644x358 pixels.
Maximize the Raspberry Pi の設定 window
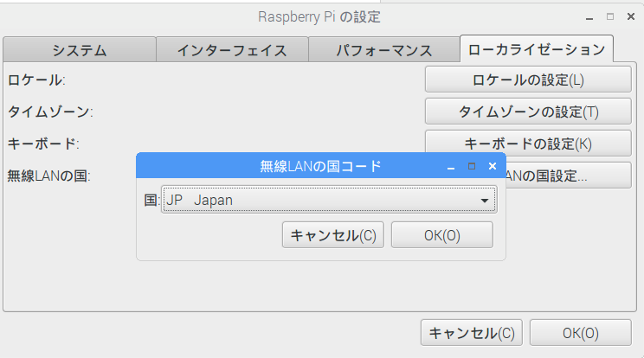click(609, 17)
